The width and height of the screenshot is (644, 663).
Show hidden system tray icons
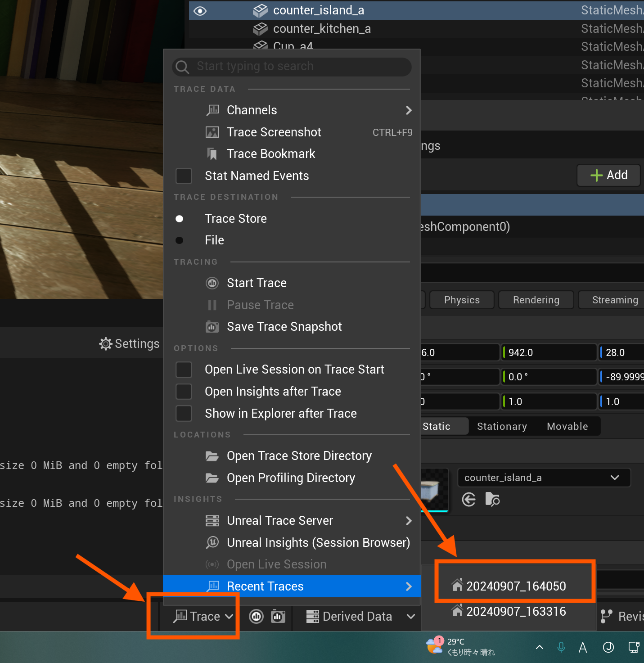[x=540, y=647]
